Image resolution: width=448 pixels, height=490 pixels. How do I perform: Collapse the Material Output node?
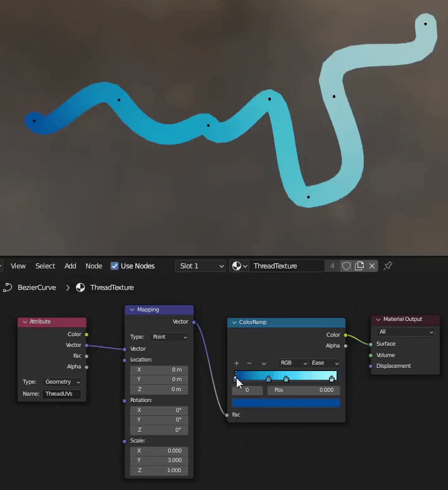pyautogui.click(x=378, y=319)
